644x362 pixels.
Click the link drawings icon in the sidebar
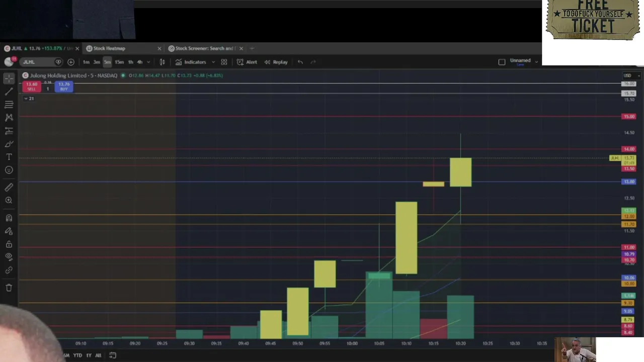pos(9,270)
